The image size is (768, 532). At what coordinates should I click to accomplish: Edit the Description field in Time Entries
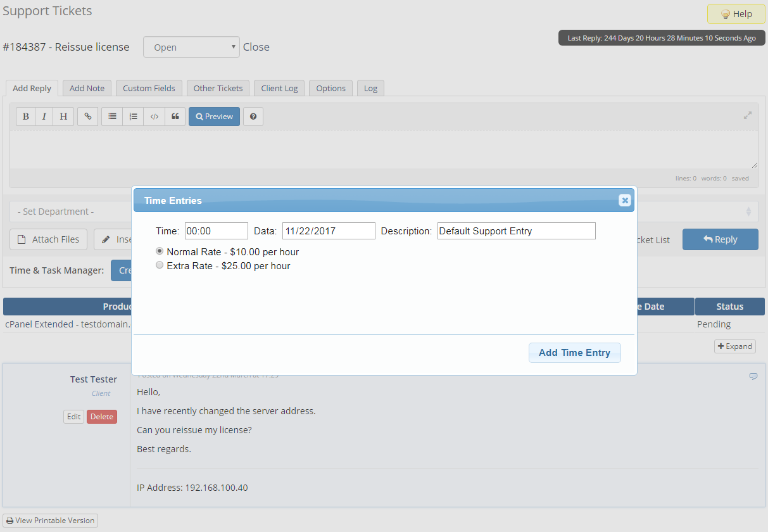coord(516,231)
